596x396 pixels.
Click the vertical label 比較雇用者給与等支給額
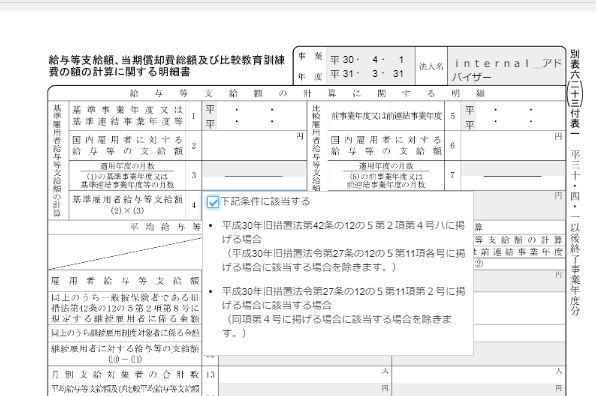click(316, 147)
